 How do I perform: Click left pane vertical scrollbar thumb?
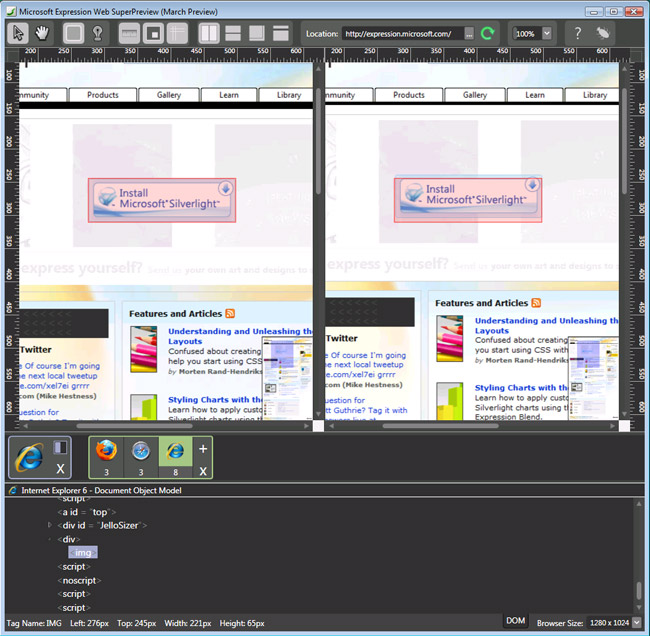(x=318, y=141)
